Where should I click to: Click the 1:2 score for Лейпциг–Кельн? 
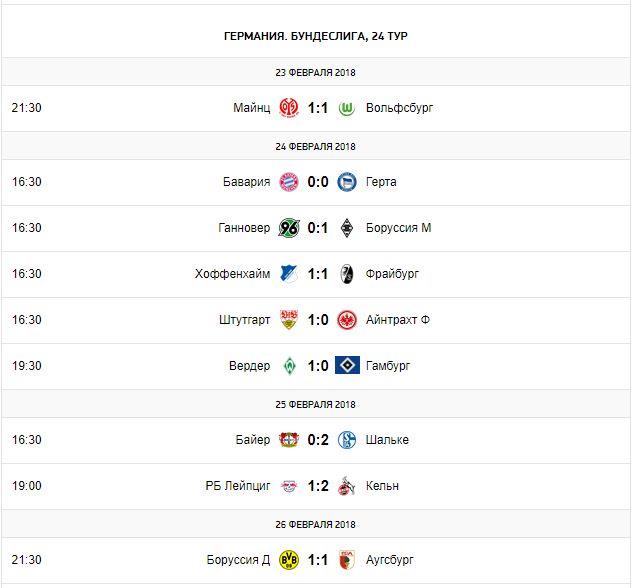[x=318, y=486]
